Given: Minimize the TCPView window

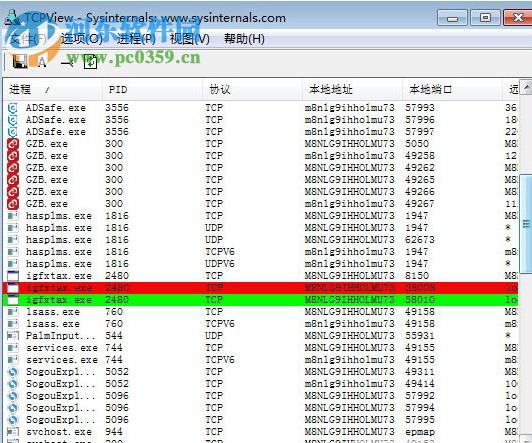Looking at the screenshot, I should (452, 18).
